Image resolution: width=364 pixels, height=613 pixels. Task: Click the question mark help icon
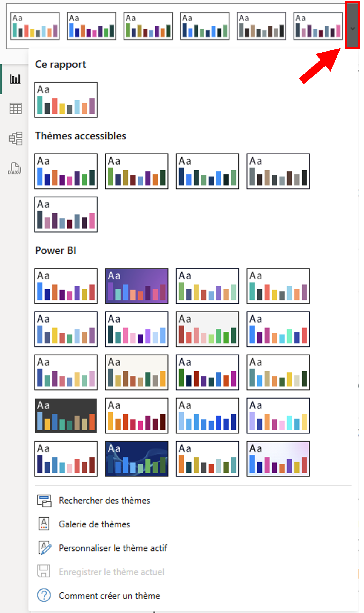[x=44, y=595]
